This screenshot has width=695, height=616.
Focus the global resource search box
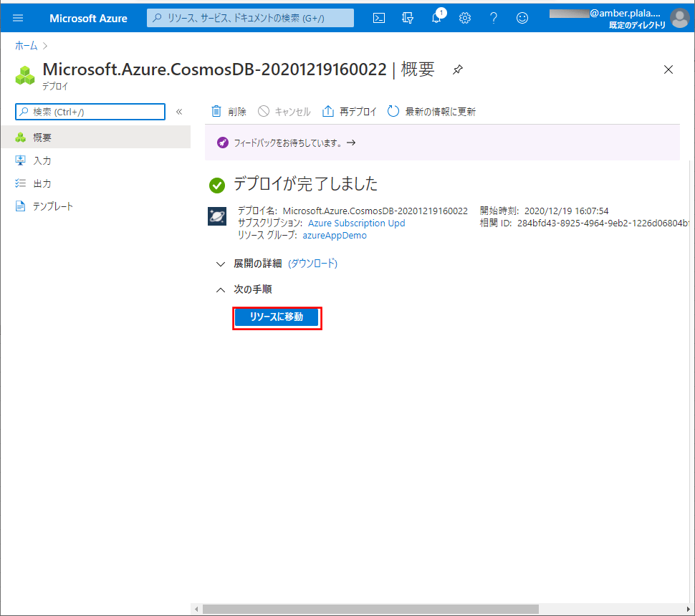pyautogui.click(x=251, y=18)
